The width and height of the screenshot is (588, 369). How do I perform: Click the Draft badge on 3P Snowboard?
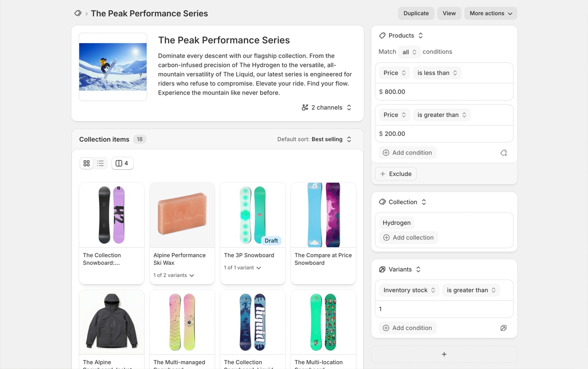(271, 241)
